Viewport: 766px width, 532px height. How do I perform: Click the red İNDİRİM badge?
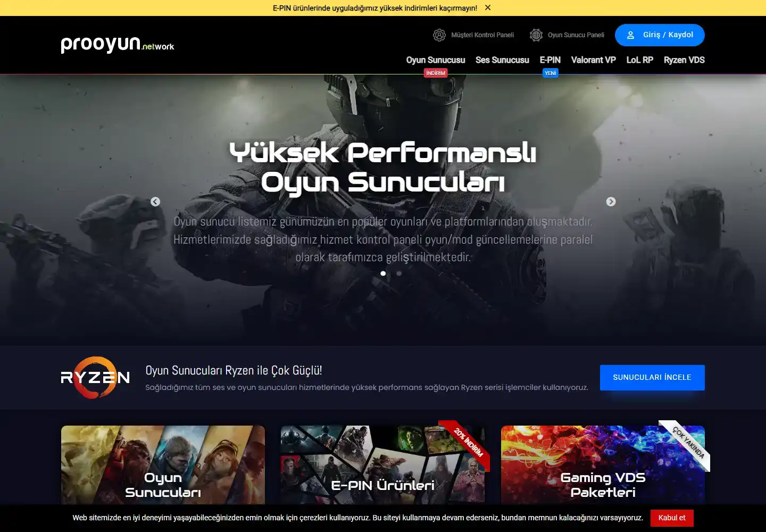pyautogui.click(x=436, y=73)
